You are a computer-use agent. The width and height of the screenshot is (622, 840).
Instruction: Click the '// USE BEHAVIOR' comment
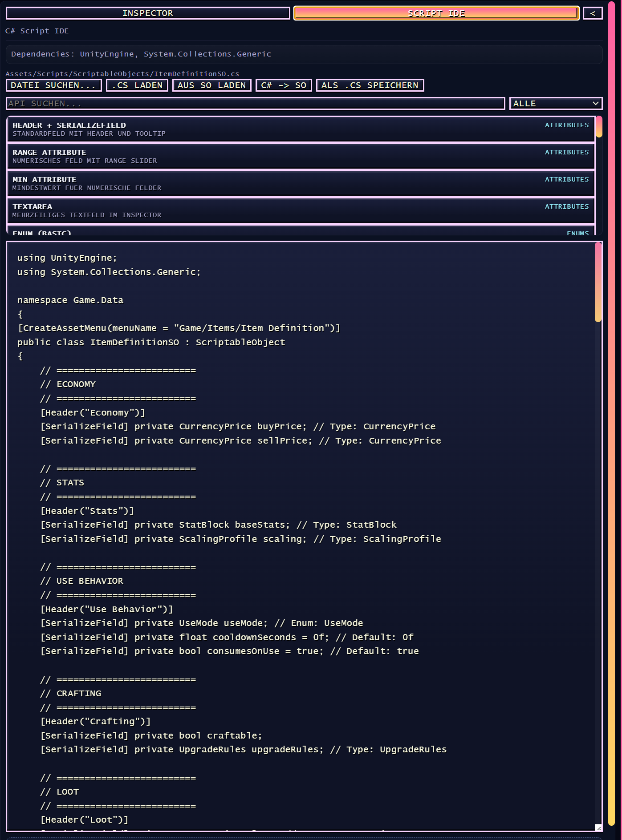tap(82, 581)
